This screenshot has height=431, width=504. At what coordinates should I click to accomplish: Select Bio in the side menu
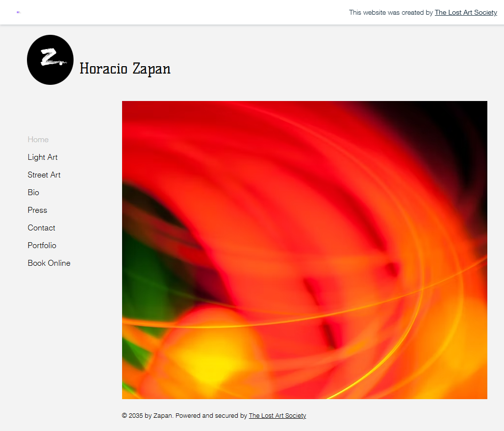click(x=33, y=193)
